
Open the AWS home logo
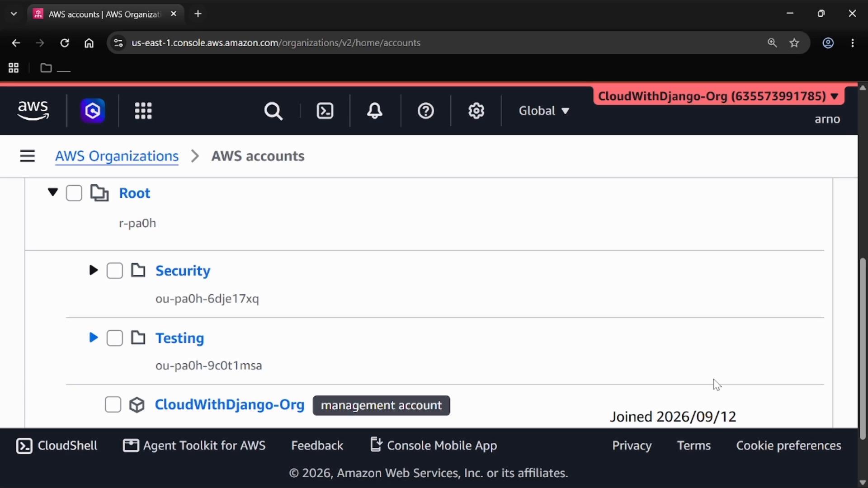click(x=33, y=111)
